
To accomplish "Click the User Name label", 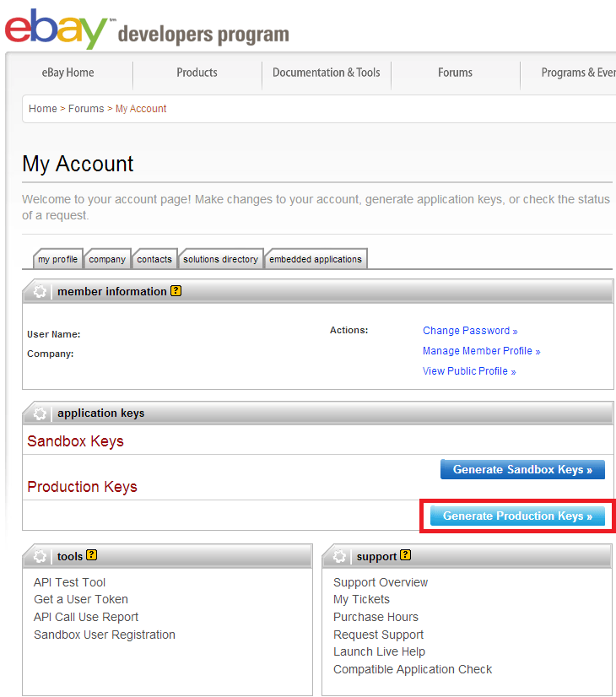I will [54, 334].
